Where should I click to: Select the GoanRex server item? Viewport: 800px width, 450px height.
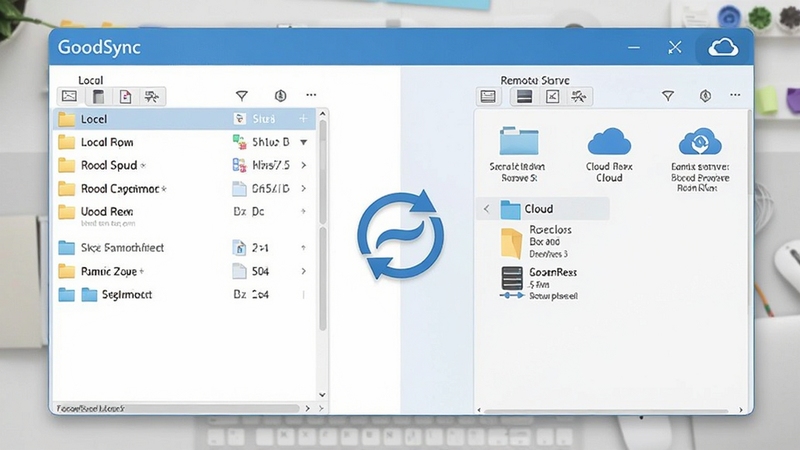pos(539,283)
